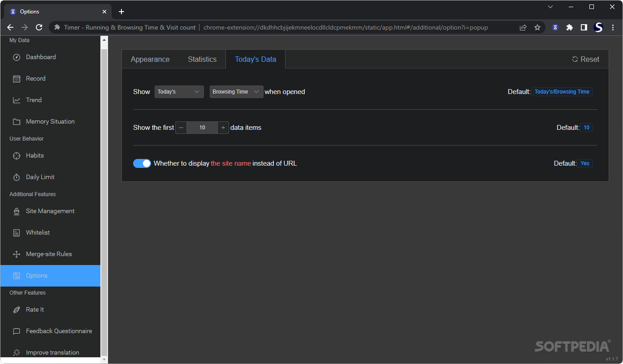623x364 pixels.
Task: Click the v1.1.7 version label
Action: click(612, 359)
